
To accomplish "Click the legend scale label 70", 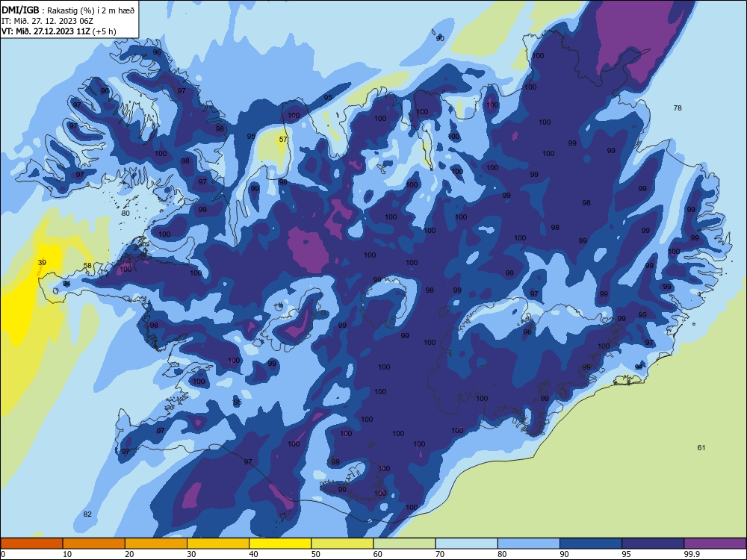I will 440,554.
